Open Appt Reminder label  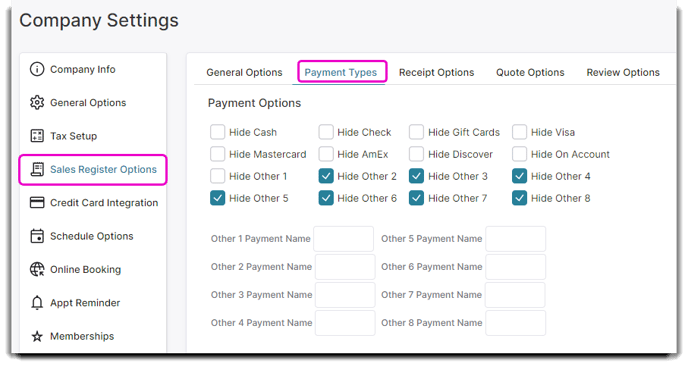pos(85,303)
